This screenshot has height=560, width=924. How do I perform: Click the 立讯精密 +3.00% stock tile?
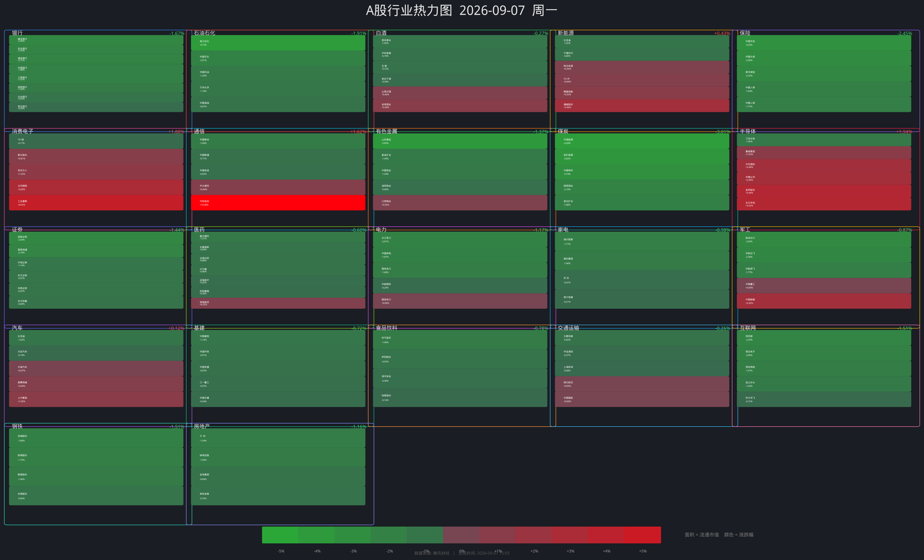click(x=96, y=188)
